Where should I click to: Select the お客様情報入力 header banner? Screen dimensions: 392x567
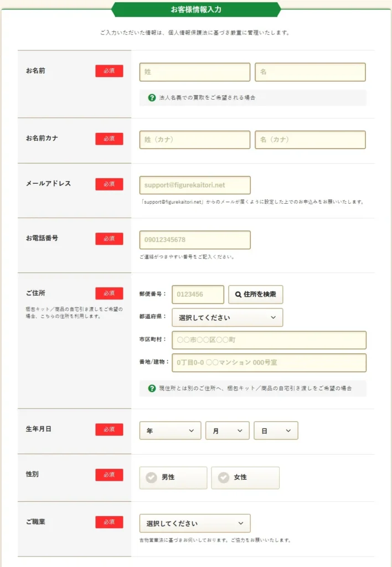tap(196, 8)
